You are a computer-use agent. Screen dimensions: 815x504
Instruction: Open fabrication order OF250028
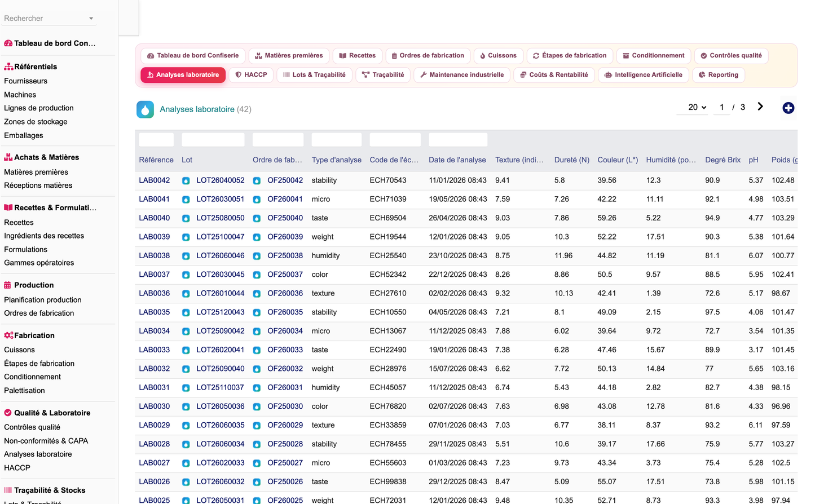pos(285,444)
